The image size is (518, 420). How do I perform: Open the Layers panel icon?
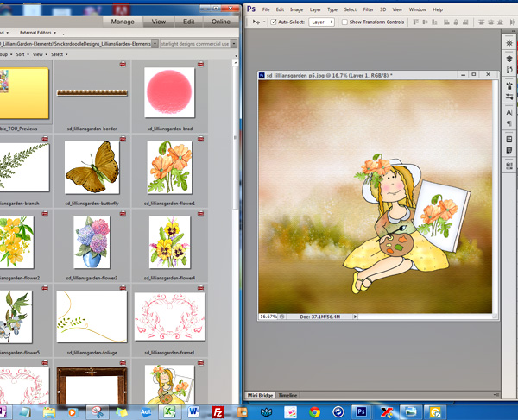[x=509, y=59]
